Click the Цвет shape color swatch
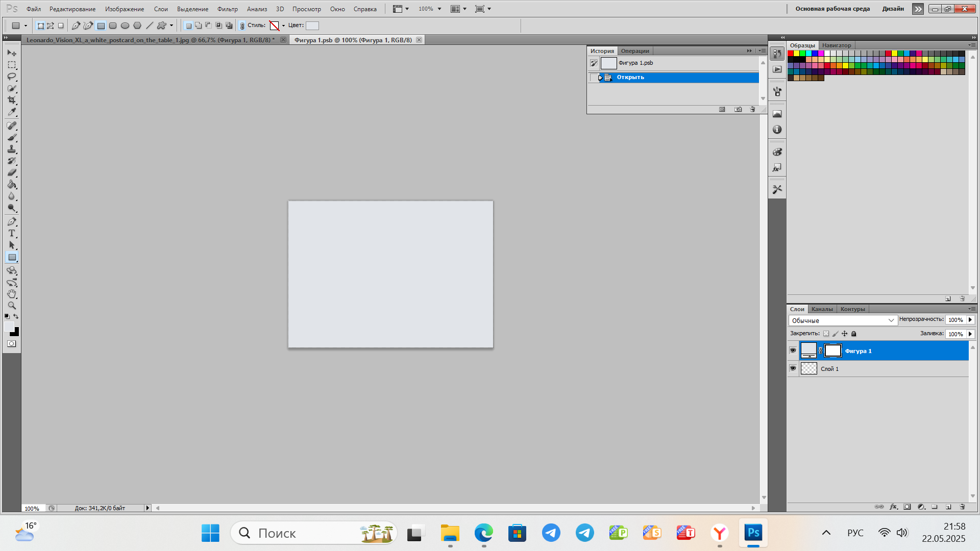 tap(312, 26)
